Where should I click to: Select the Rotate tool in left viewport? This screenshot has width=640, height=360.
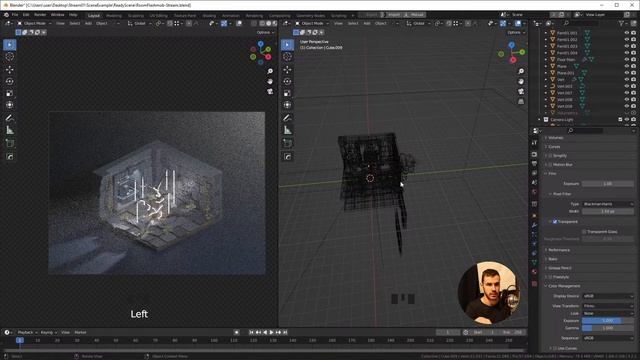coord(9,81)
